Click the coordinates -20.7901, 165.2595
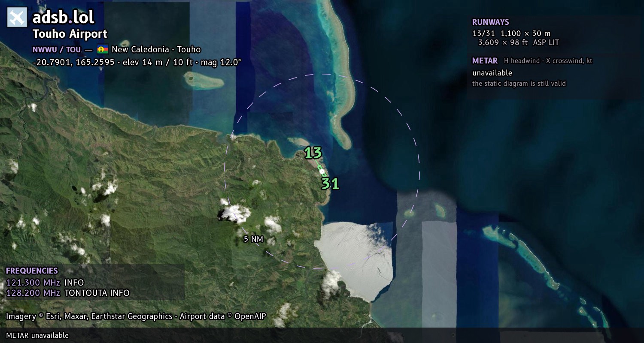The height and width of the screenshot is (343, 644). pyautogui.click(x=73, y=62)
